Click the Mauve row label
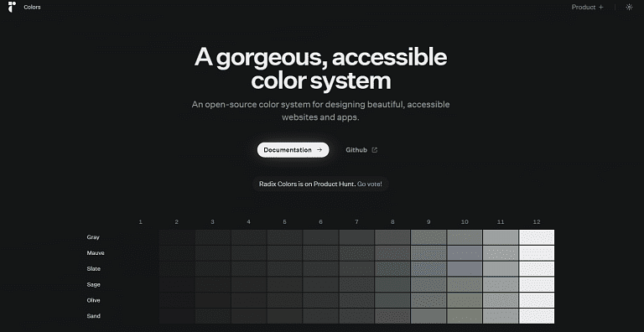Image resolution: width=644 pixels, height=332 pixels. pos(96,252)
